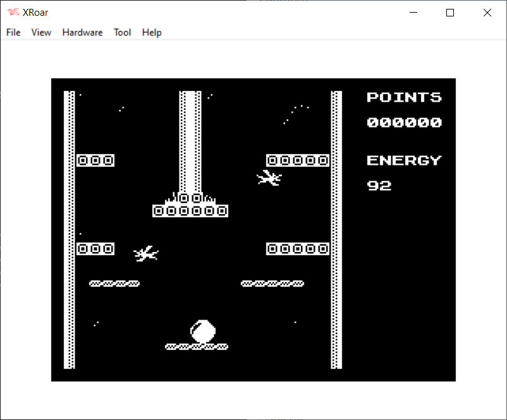Click the upper-left three-block platform

point(95,160)
